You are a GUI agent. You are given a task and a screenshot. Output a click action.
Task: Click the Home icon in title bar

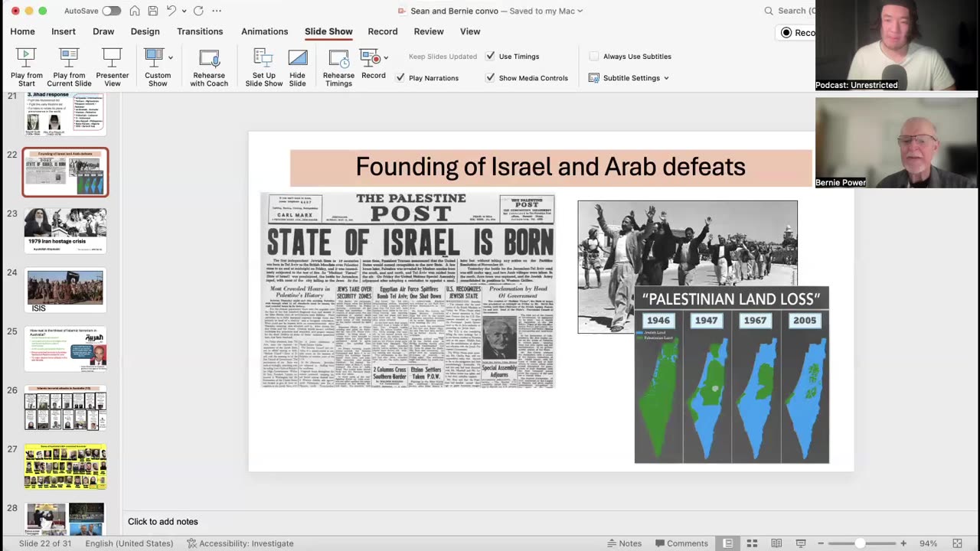pos(135,11)
